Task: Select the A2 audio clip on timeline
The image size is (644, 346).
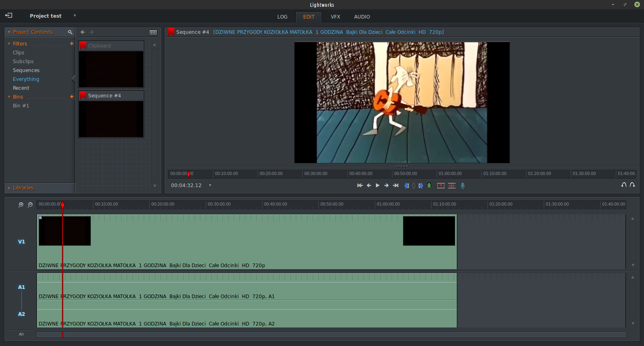Action: pos(247,314)
